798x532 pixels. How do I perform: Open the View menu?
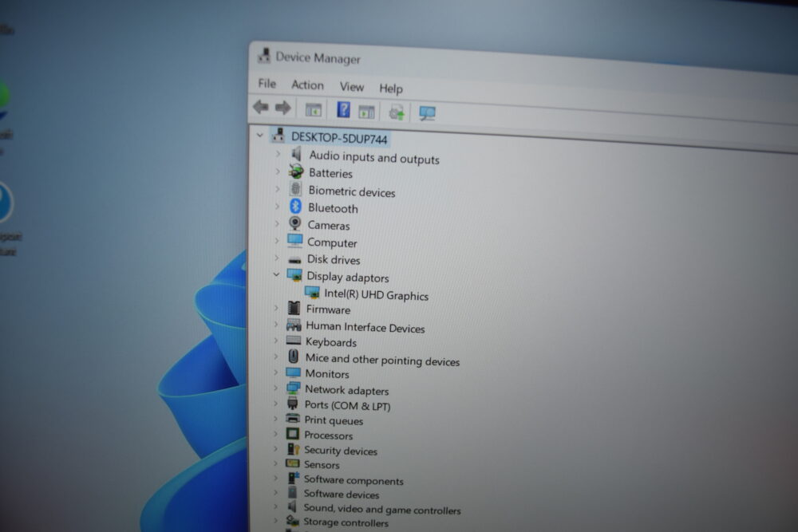click(x=352, y=87)
